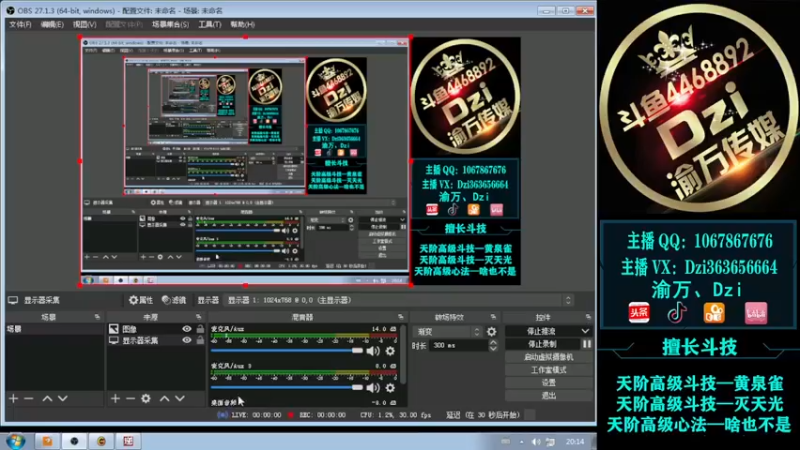Viewport: 800px width, 450px height.
Task: Open the OBS icon on the Windows taskbar
Action: coord(74,441)
